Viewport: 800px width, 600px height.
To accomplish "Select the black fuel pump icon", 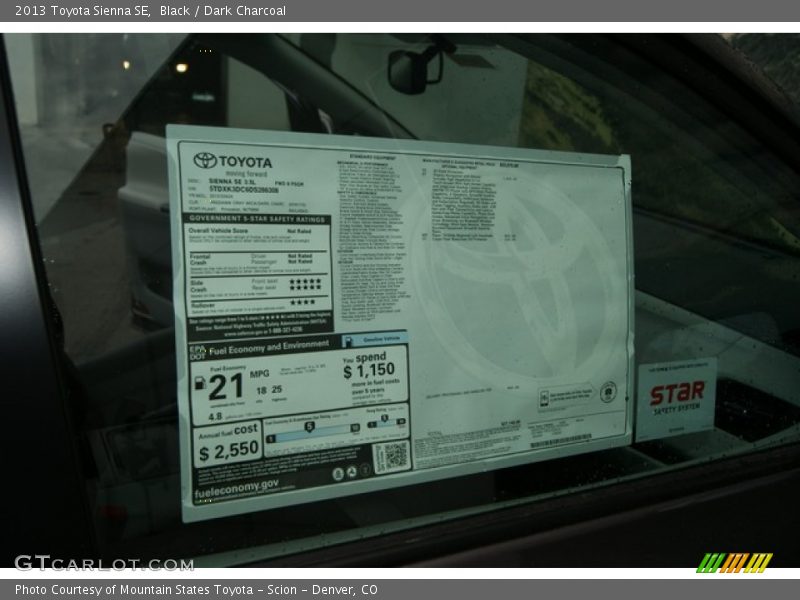I will (201, 384).
